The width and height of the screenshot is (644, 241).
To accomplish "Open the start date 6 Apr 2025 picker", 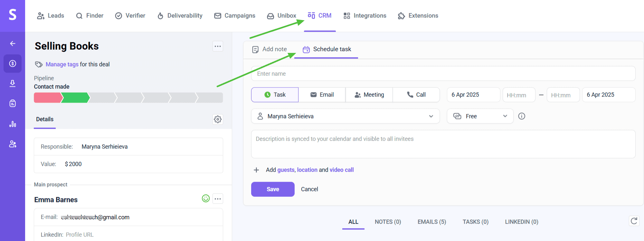I will click(473, 95).
